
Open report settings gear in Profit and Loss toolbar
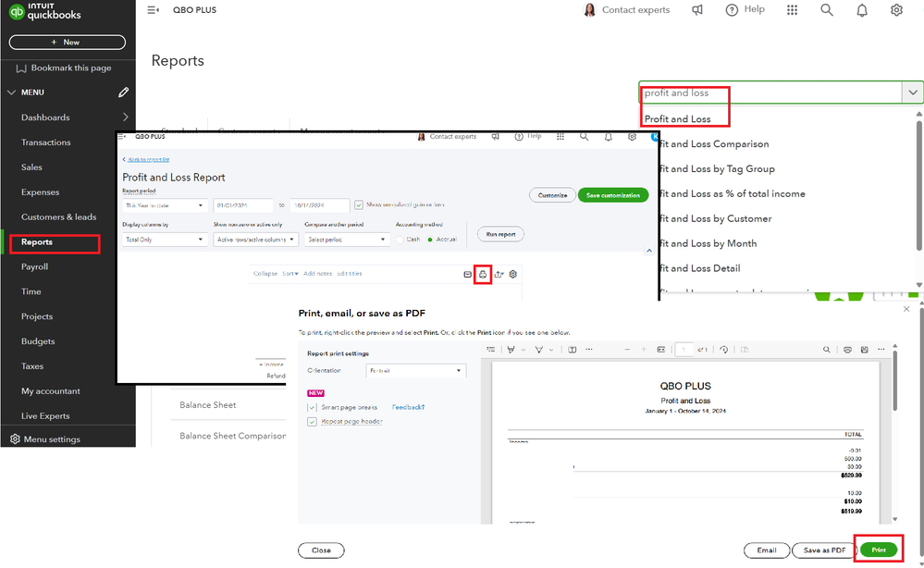tap(513, 274)
